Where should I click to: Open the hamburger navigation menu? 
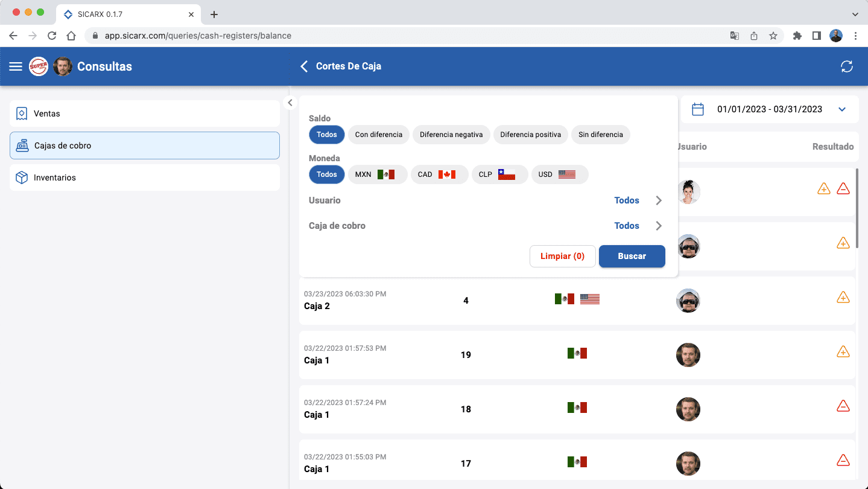coord(16,66)
